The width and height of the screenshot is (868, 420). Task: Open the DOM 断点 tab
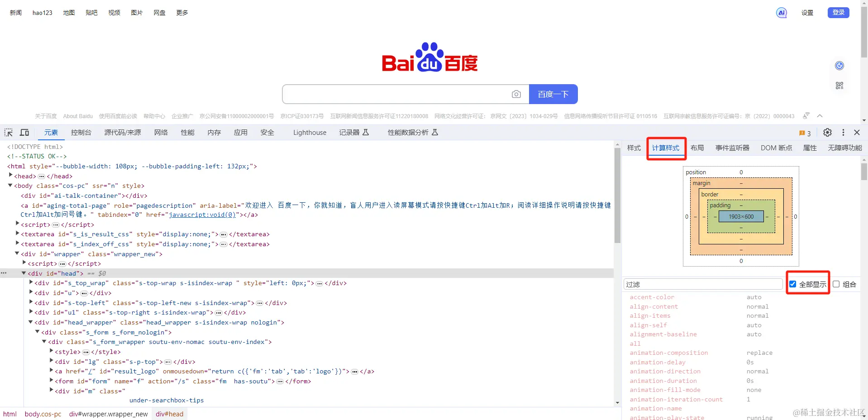(777, 148)
